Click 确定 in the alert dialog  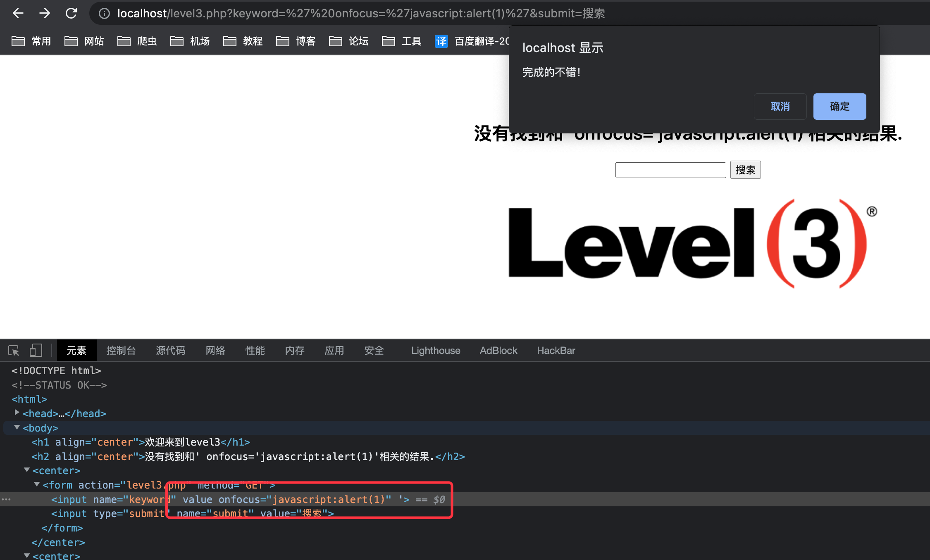(x=839, y=107)
